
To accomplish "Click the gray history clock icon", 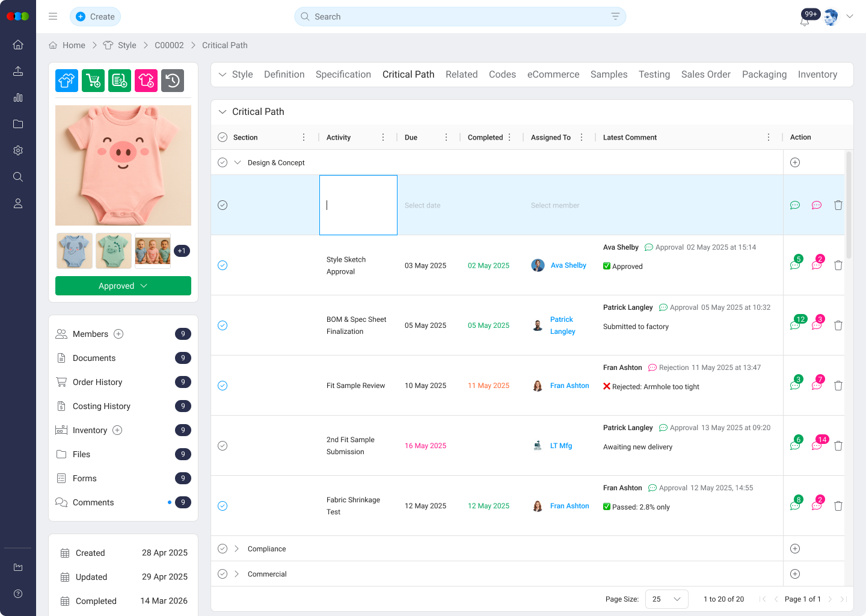I will [x=173, y=81].
